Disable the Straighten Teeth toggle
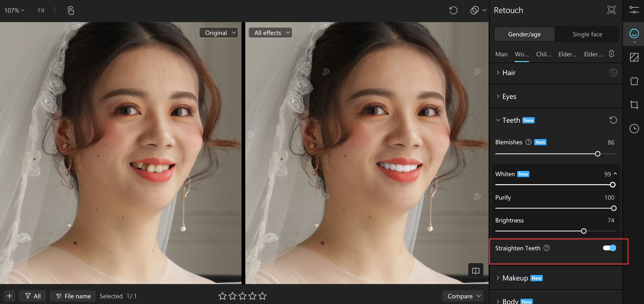The image size is (644, 304). 609,248
